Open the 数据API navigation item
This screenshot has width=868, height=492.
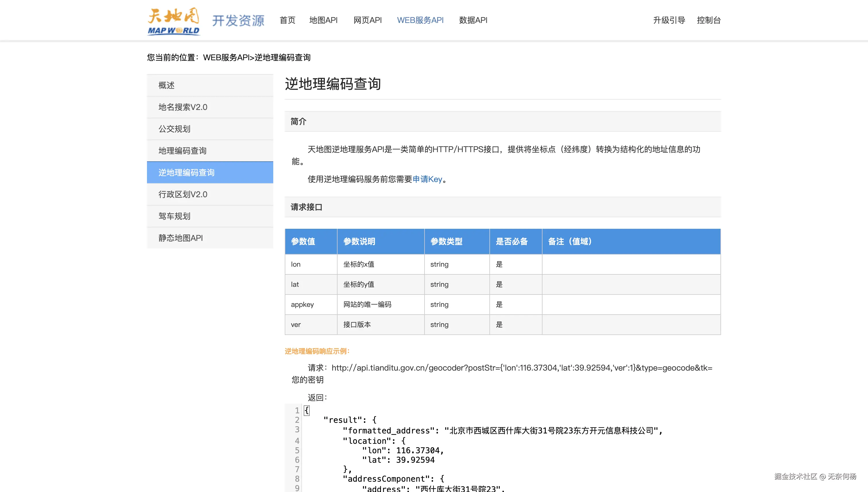pos(473,20)
